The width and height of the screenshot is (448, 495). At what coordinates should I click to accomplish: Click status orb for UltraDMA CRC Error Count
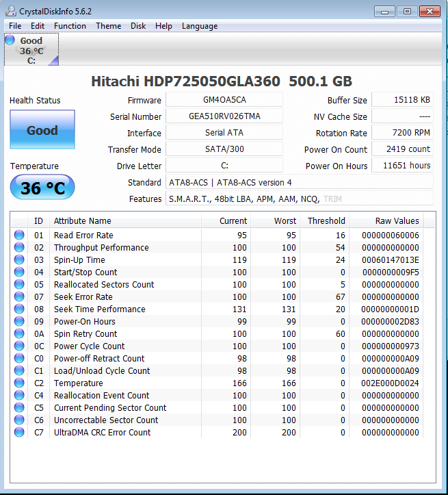(x=19, y=432)
